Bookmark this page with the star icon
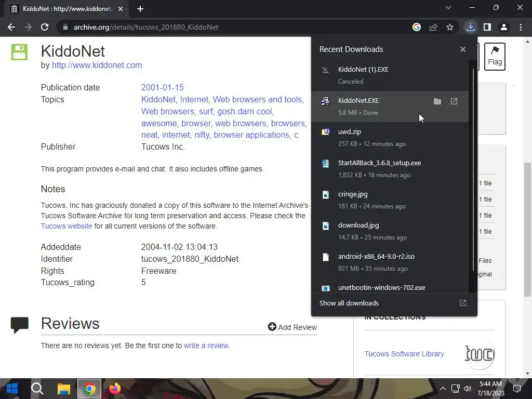532x399 pixels. [450, 27]
